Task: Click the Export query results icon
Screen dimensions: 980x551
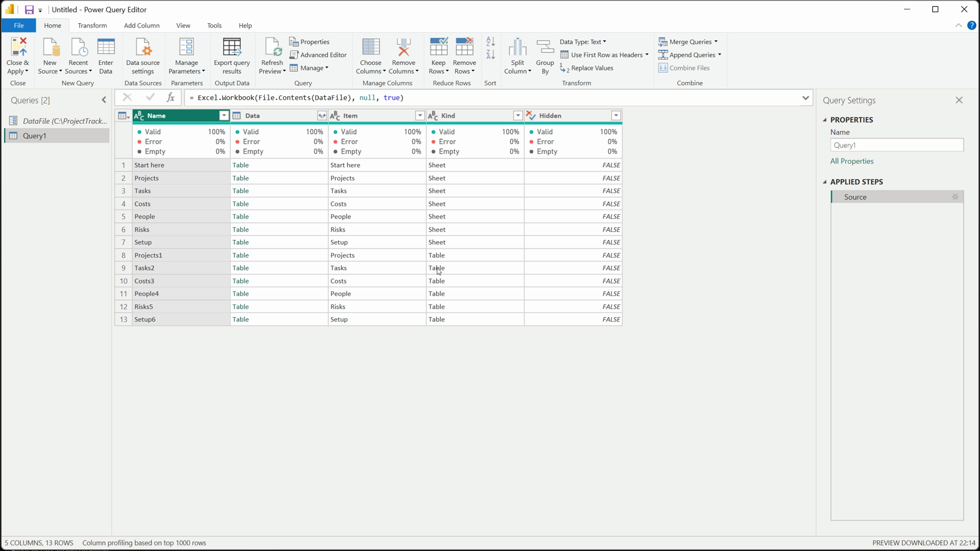Action: tap(232, 48)
